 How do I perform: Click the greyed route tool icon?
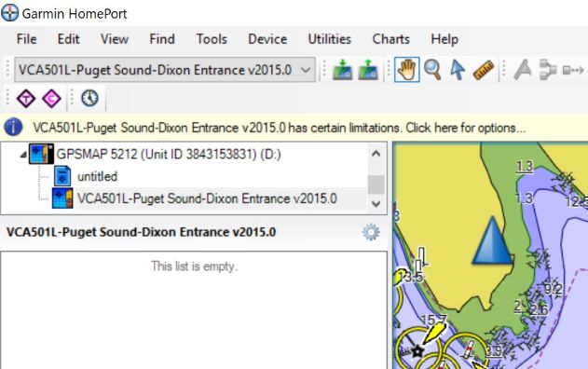click(548, 70)
